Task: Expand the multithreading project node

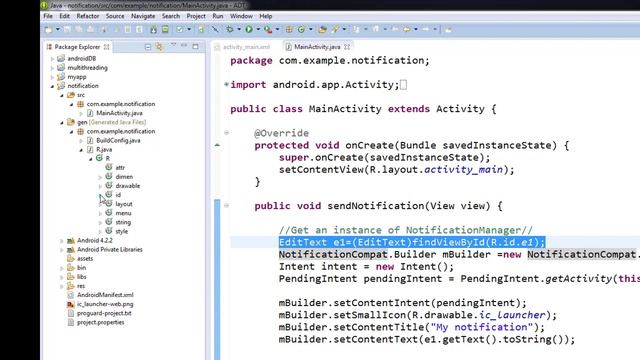Action: coord(52,68)
